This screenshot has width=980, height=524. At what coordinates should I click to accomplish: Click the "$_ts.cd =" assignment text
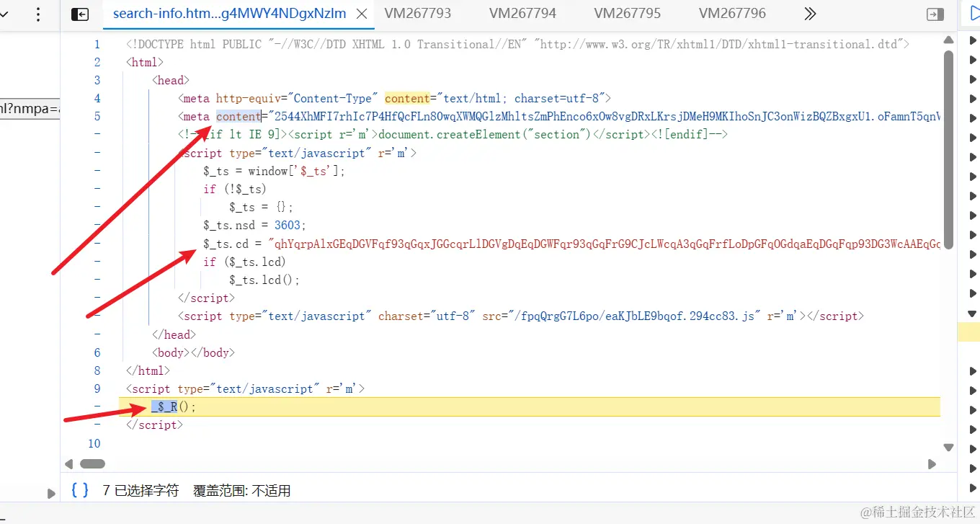click(232, 244)
